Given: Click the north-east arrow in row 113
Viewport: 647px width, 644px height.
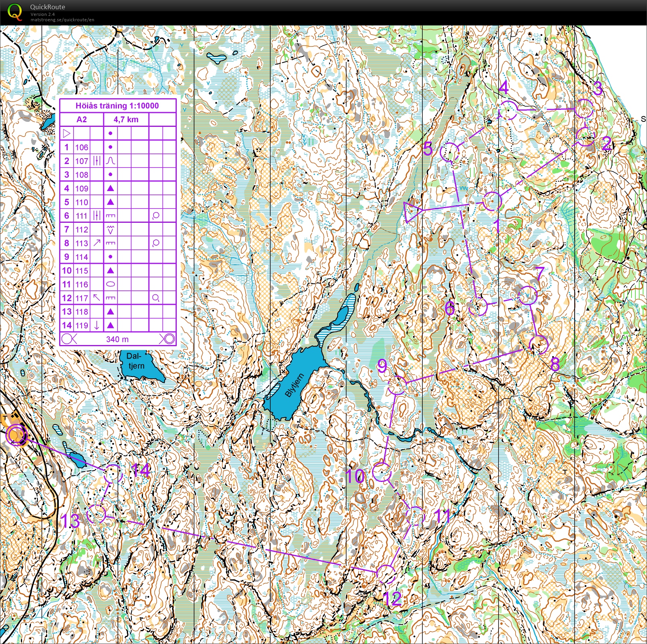Looking at the screenshot, I should 97,243.
